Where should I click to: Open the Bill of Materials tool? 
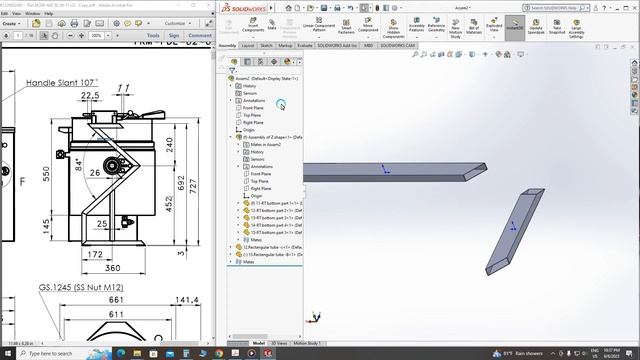tap(473, 27)
